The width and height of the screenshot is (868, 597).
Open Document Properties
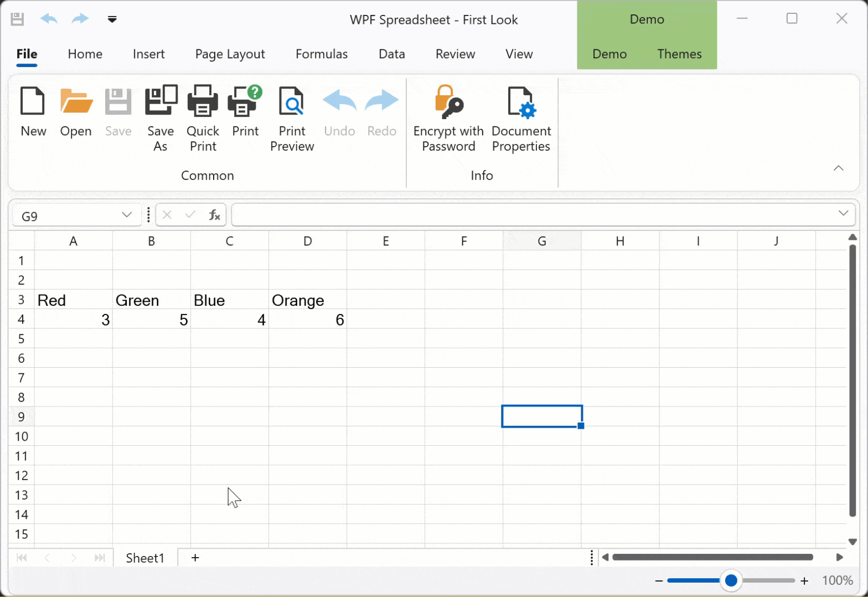point(521,102)
